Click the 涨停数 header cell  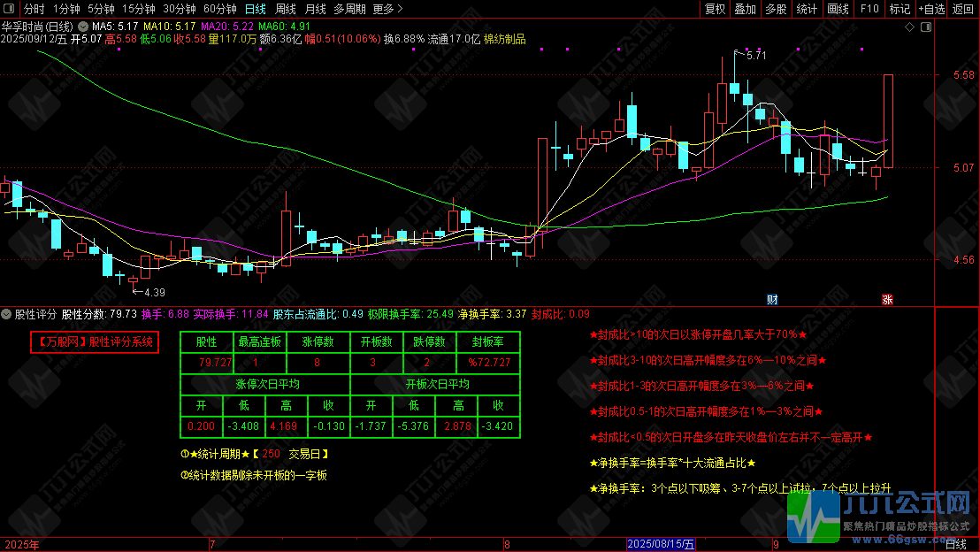point(318,342)
